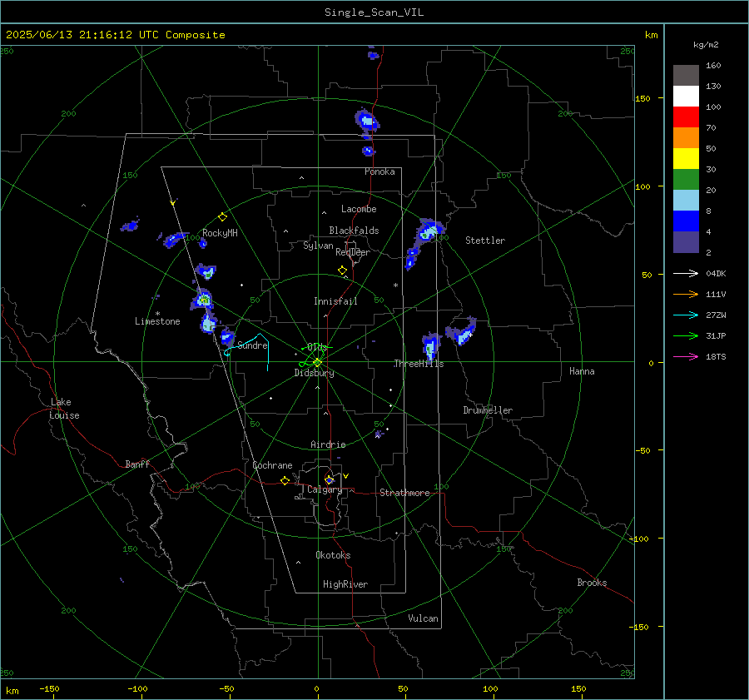Pick the gray 130-160 color band

(x=686, y=76)
